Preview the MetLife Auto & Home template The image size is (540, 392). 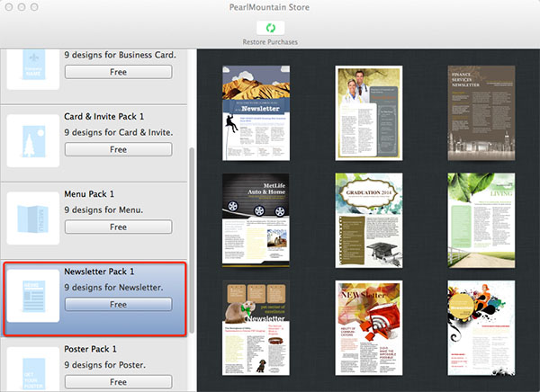[x=255, y=219]
